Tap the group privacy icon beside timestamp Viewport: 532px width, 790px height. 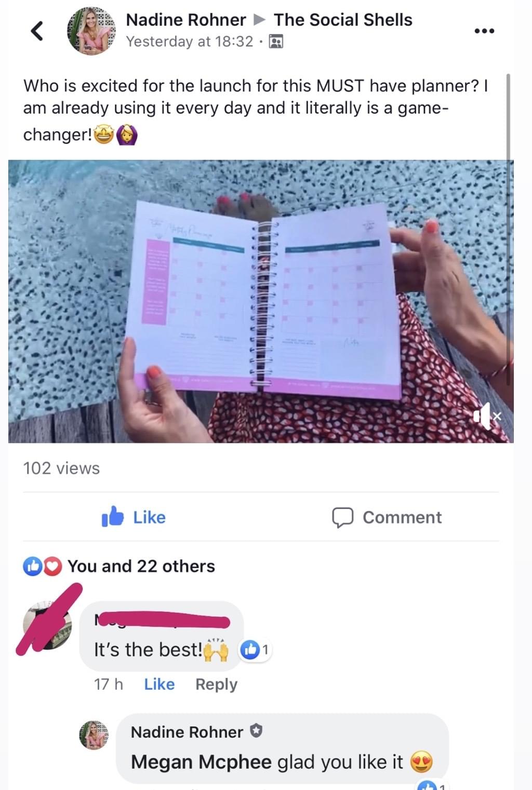(276, 42)
